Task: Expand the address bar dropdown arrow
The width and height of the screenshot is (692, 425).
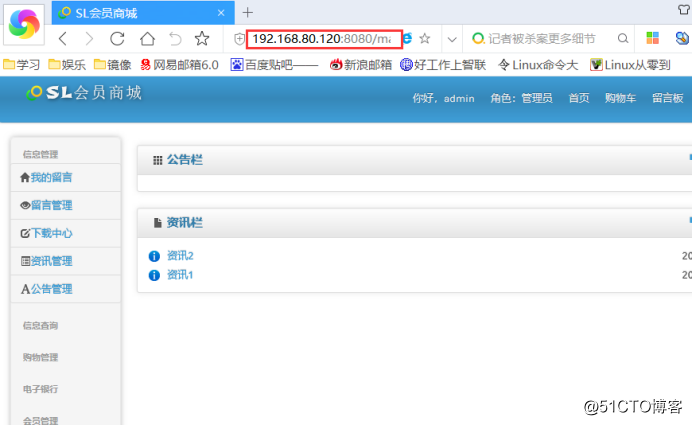Action: (452, 39)
